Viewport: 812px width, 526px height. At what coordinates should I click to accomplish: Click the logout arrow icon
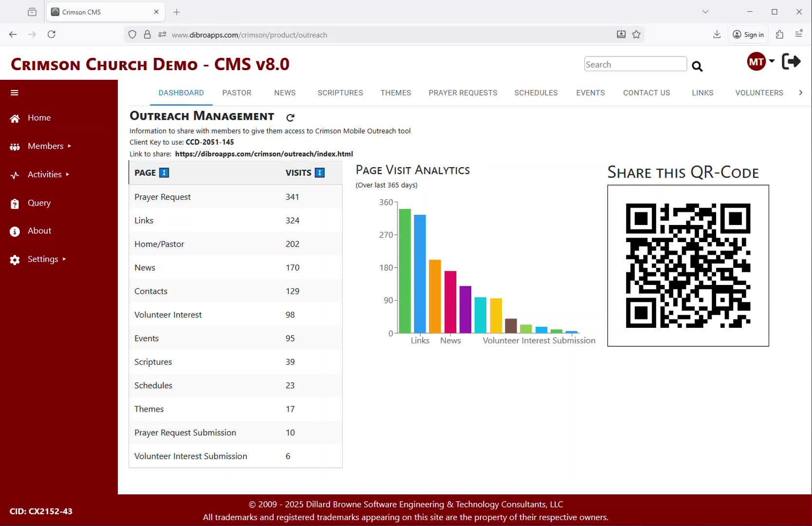(791, 62)
